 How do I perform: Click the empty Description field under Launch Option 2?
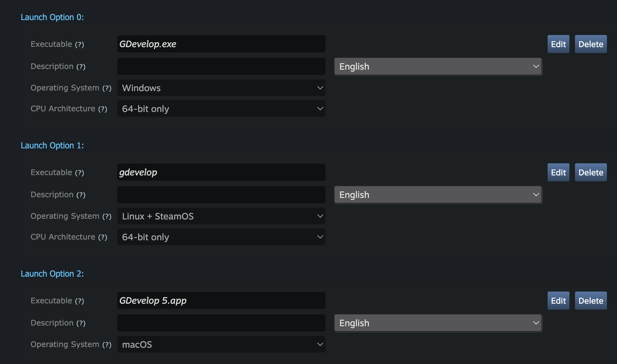tap(221, 323)
